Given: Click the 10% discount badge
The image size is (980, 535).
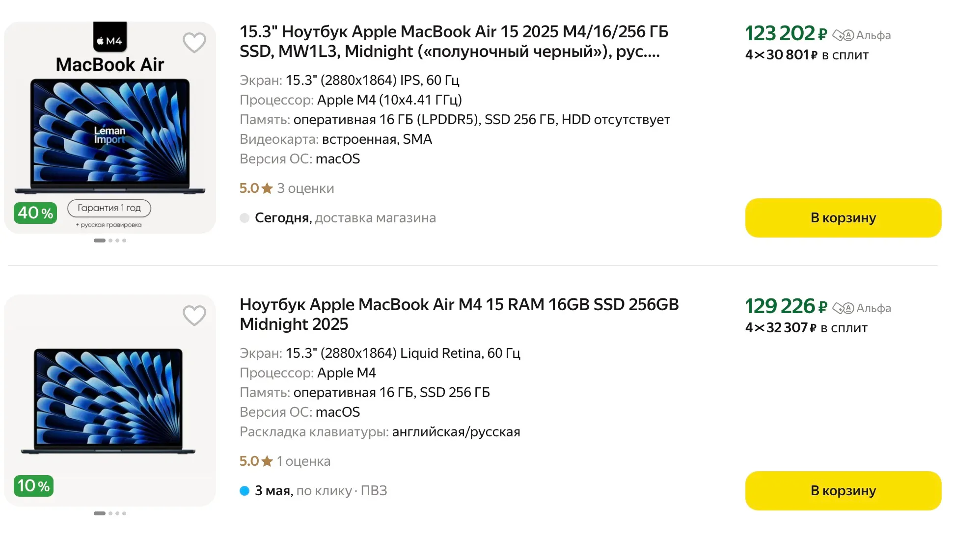Looking at the screenshot, I should [x=34, y=486].
